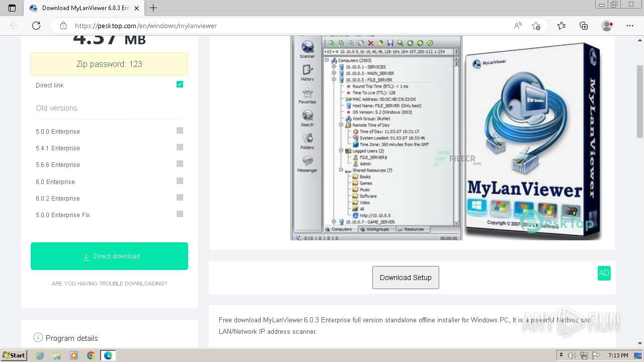Add this page to favorites
The height and width of the screenshot is (362, 644).
click(536, 26)
